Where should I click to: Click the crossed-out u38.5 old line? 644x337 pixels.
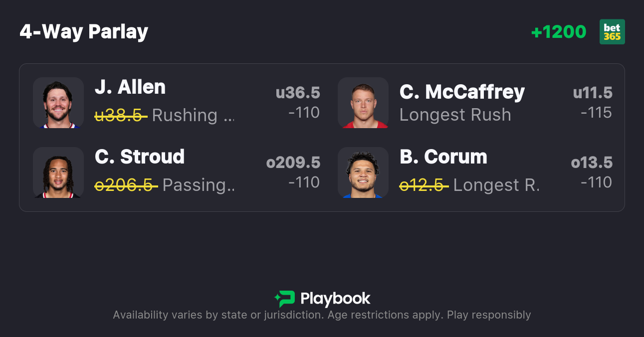click(121, 115)
